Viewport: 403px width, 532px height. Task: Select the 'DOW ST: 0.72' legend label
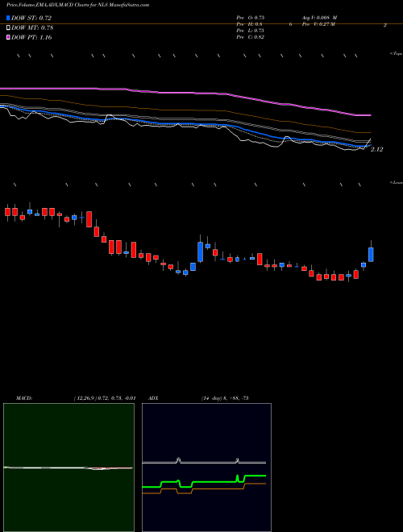(31, 18)
